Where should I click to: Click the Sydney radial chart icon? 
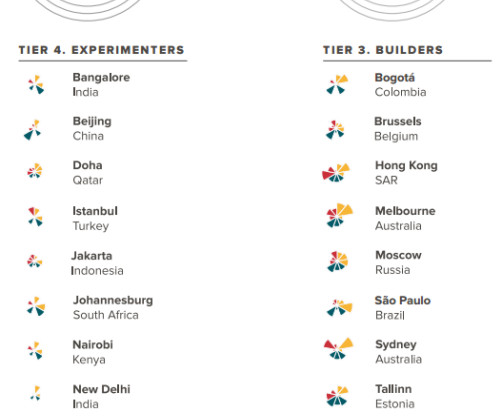338,349
